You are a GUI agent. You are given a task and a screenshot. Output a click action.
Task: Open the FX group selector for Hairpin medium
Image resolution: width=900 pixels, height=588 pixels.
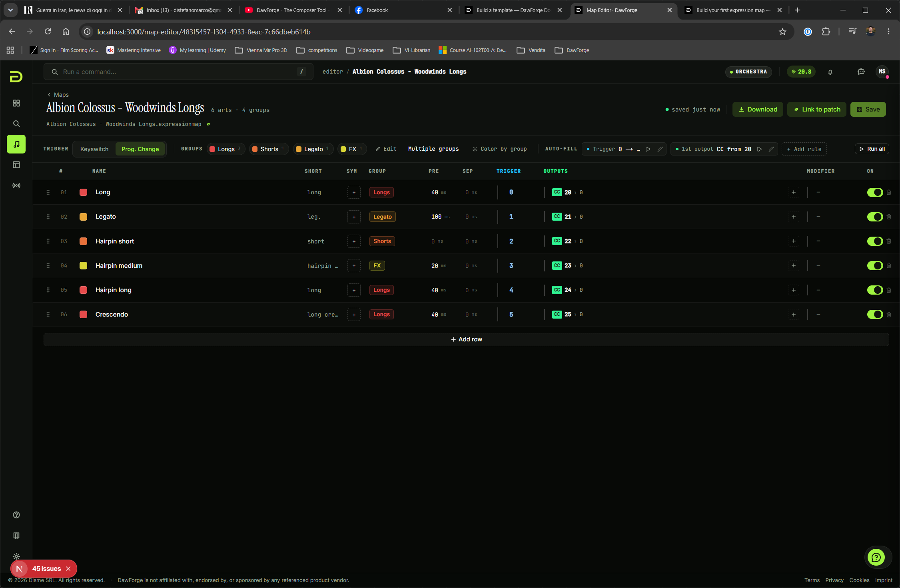click(x=377, y=265)
